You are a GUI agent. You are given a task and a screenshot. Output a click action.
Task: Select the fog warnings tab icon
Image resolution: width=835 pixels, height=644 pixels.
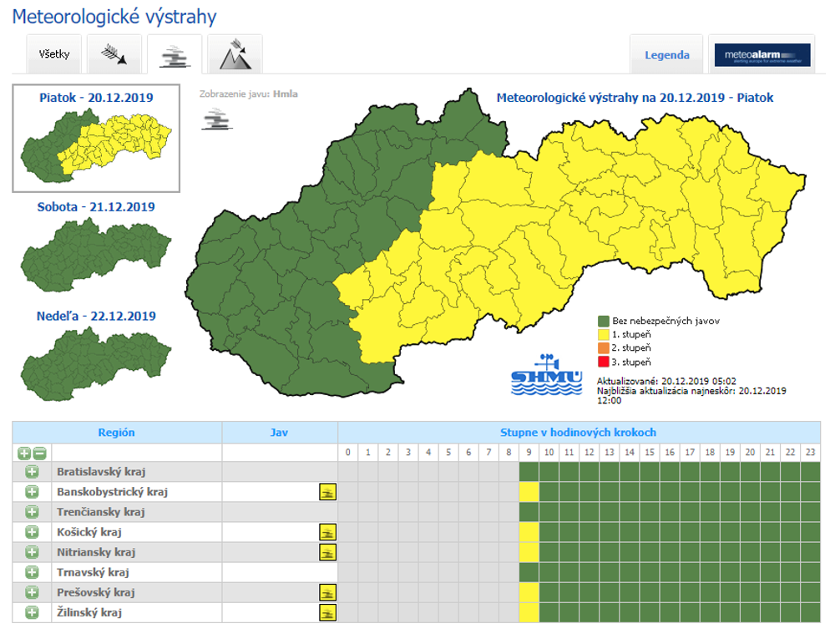175,55
